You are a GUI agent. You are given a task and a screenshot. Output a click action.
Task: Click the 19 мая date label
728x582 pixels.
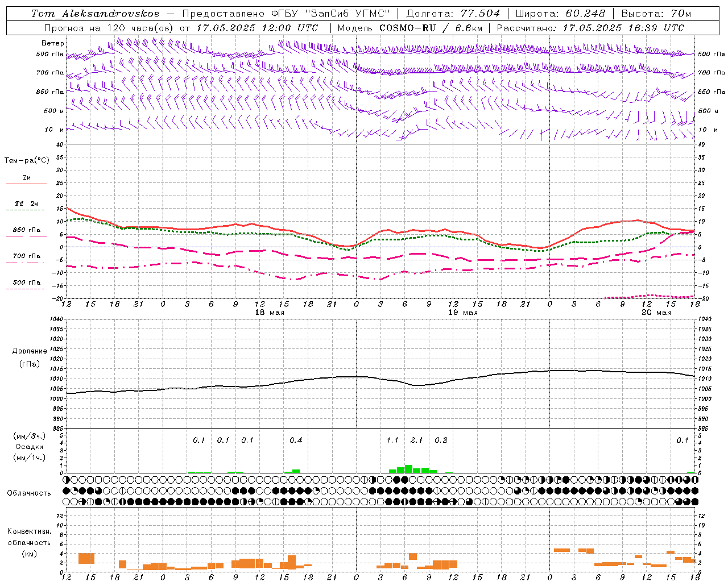coord(463,313)
